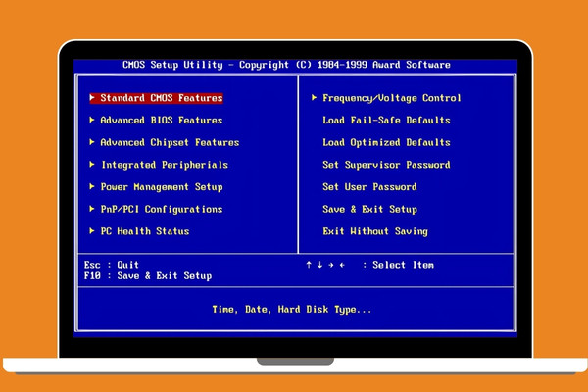Screen dimensions: 588x392
Task: Click the Esc : Quit hint
Action: (x=112, y=265)
